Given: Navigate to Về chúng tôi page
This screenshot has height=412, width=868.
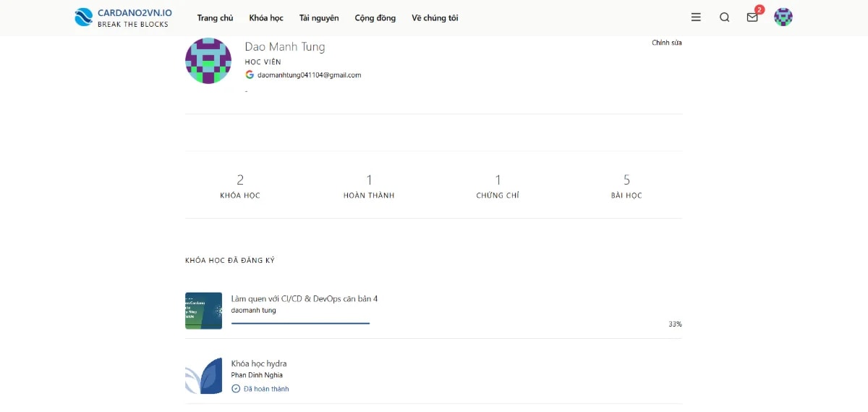Looking at the screenshot, I should pyautogui.click(x=435, y=18).
